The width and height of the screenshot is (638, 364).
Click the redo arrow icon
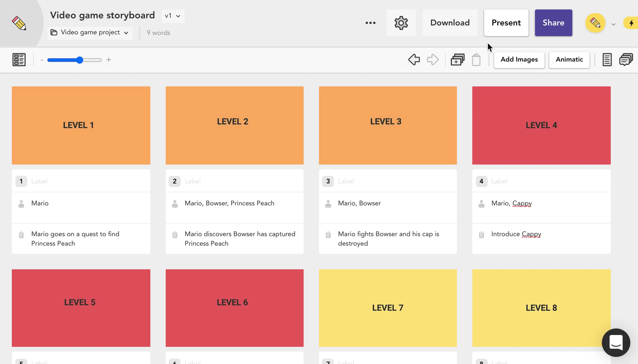[x=433, y=60]
